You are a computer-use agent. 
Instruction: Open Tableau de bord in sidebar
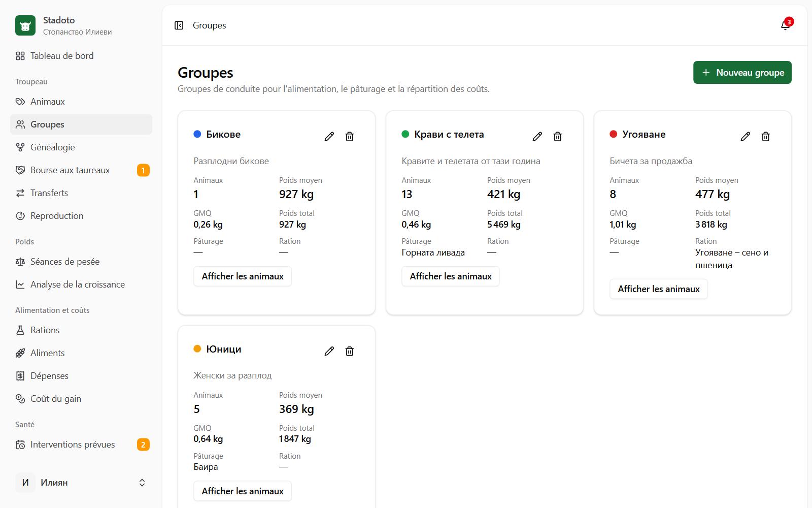coord(81,56)
